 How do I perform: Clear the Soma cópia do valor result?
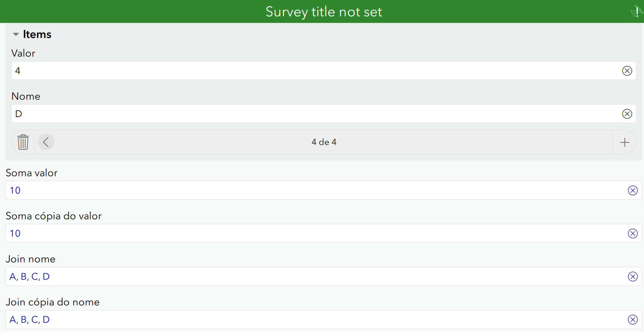click(633, 233)
